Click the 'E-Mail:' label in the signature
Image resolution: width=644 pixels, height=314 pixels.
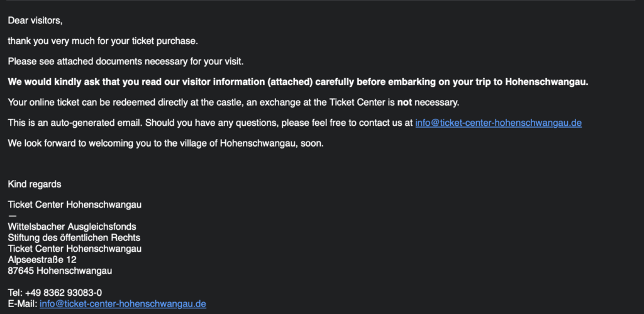(x=23, y=304)
